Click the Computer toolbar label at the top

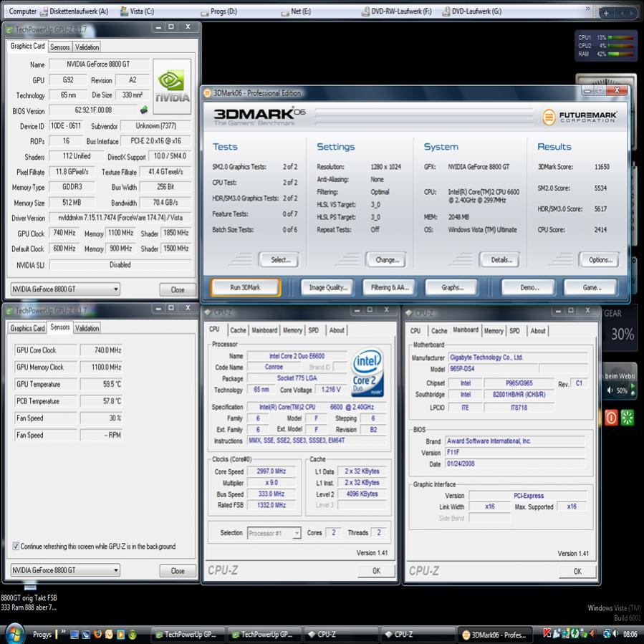23,11
